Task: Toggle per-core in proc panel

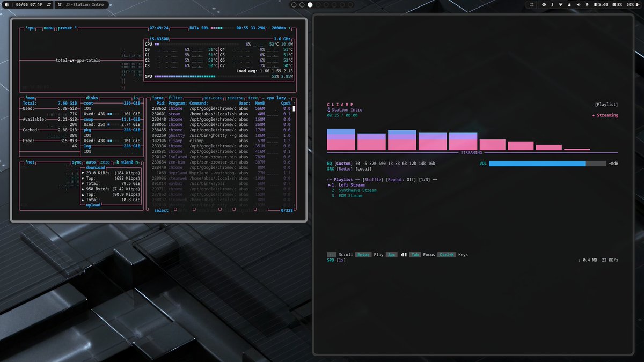Action: (214, 98)
